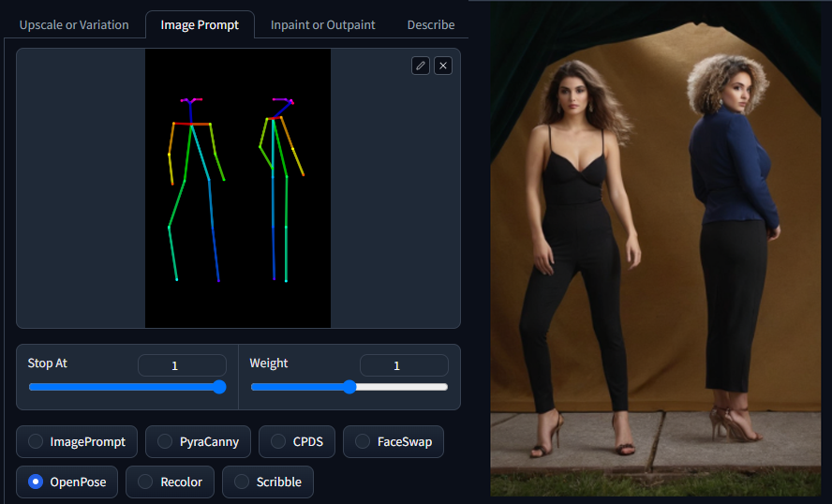The image size is (832, 504).
Task: Focus the Weight number field
Action: point(404,365)
